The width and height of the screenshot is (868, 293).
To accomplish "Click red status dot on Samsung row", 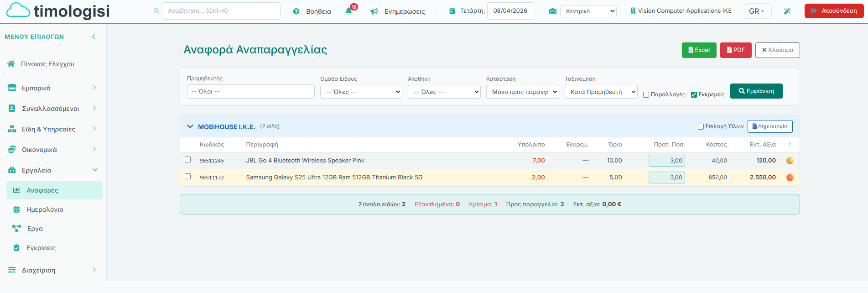I will click(x=790, y=178).
